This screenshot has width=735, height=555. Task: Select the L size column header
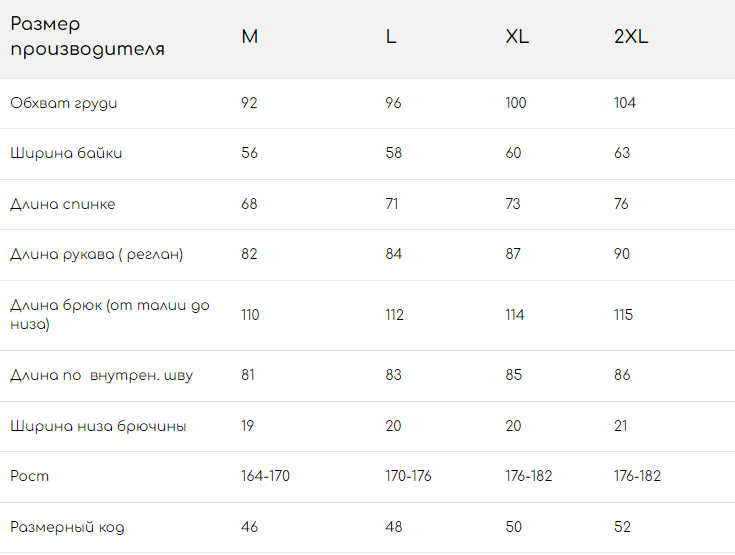tap(391, 37)
